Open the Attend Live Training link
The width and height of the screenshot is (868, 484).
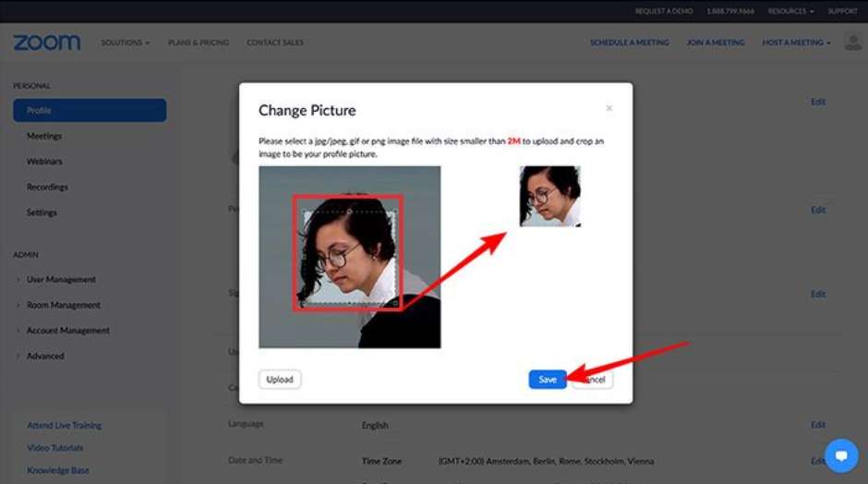coord(64,426)
